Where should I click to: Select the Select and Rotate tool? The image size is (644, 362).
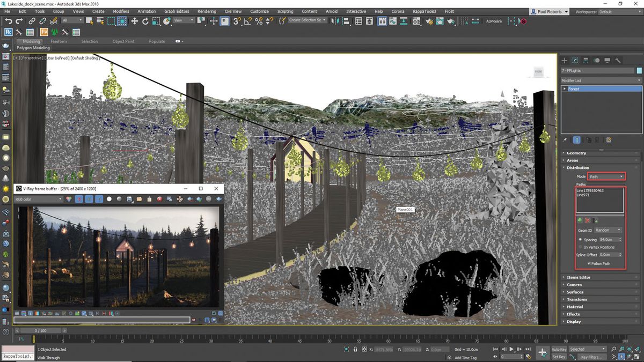[x=145, y=22]
